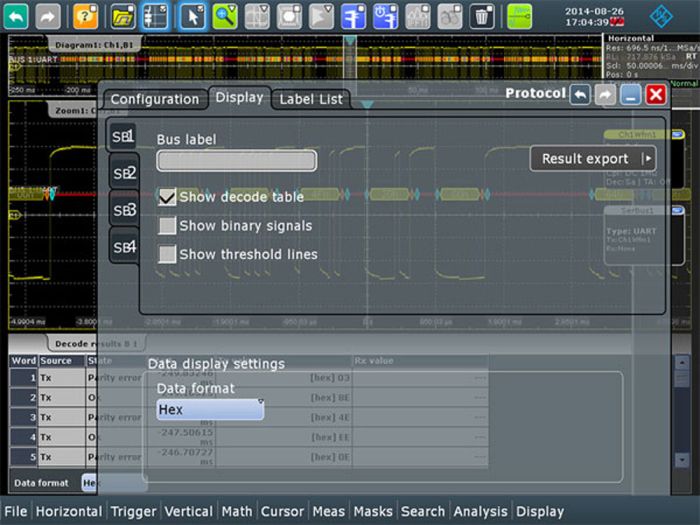Click the Source column header
Screen dimensions: 700x525
(62, 361)
